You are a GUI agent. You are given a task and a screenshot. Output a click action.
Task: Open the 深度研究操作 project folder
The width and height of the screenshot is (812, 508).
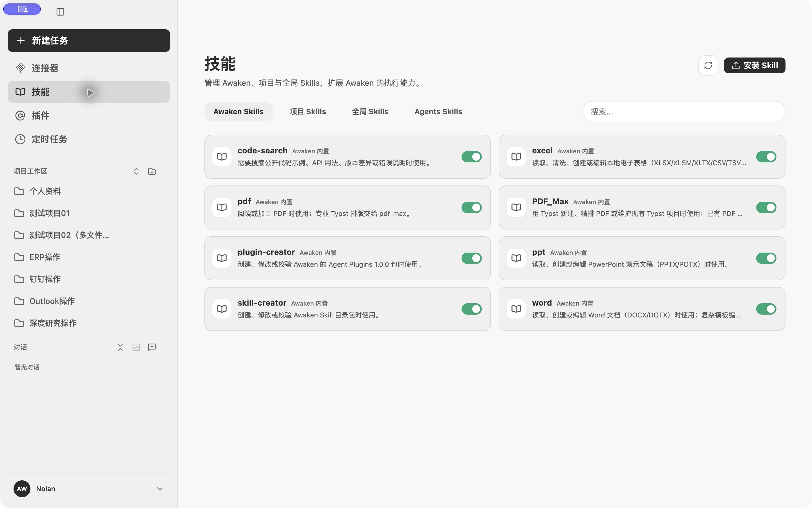coord(89,323)
